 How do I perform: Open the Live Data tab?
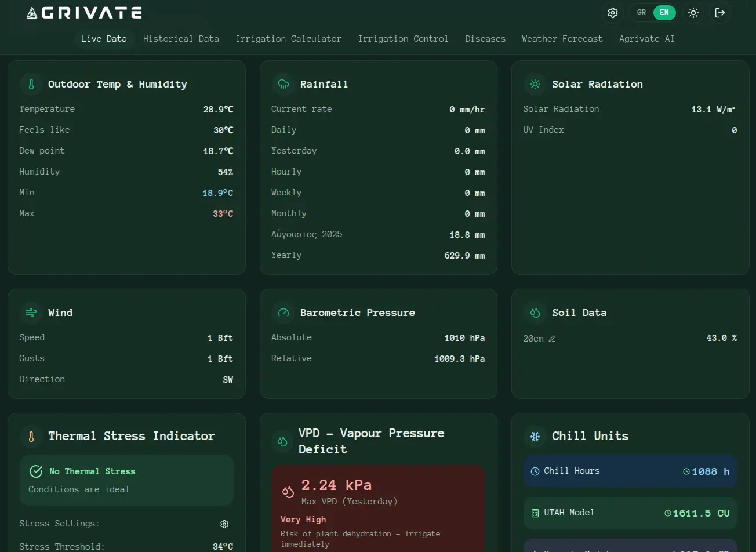click(104, 39)
